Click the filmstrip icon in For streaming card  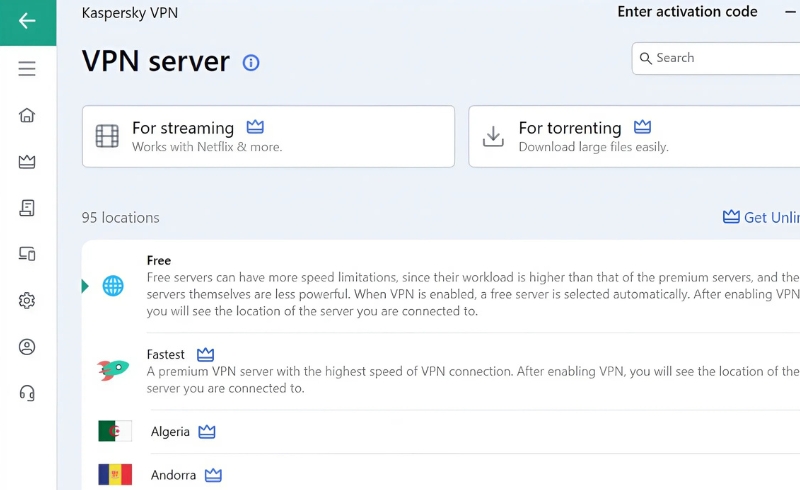107,136
